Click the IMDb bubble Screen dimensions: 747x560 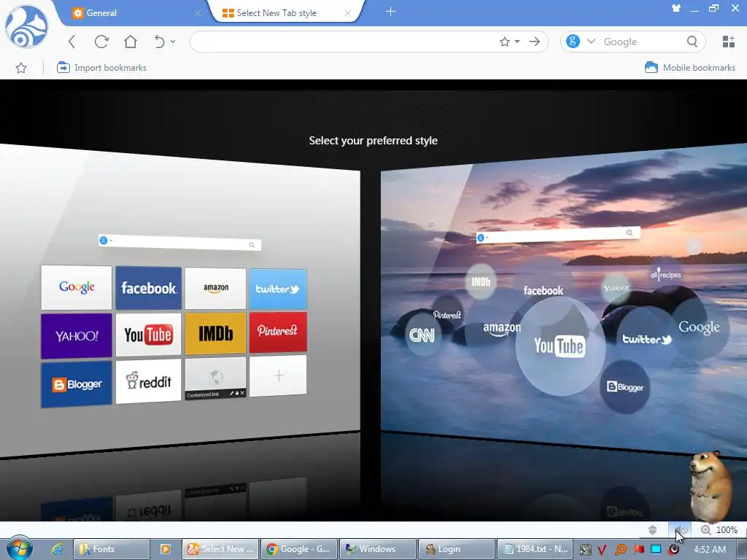(481, 281)
